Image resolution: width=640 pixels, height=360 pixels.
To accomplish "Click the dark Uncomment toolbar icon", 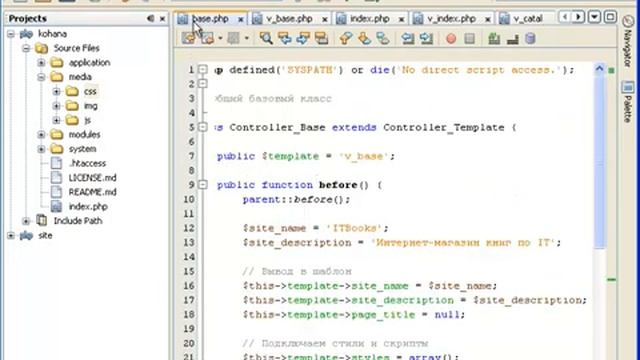I will tap(512, 39).
